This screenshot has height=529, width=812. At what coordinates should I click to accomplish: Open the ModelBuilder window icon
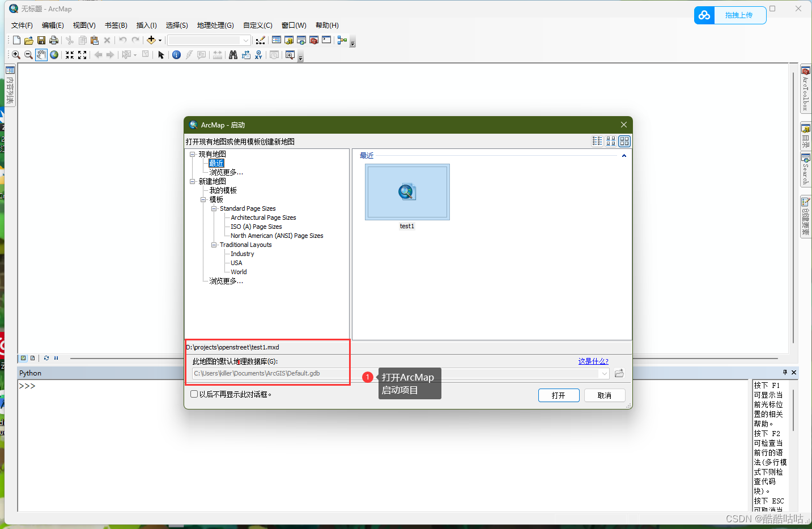tap(342, 40)
